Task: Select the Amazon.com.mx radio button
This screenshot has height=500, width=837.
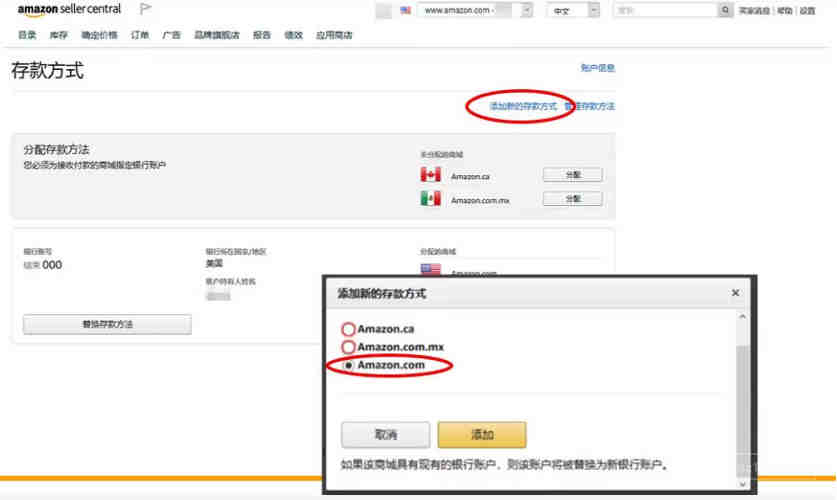Action: point(348,347)
